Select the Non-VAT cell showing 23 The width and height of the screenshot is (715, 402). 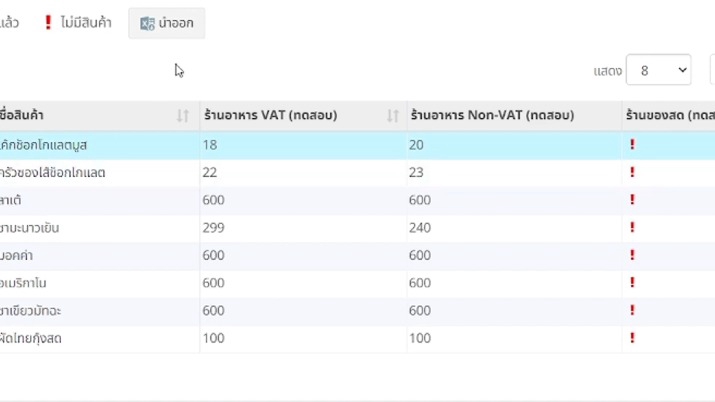point(417,173)
